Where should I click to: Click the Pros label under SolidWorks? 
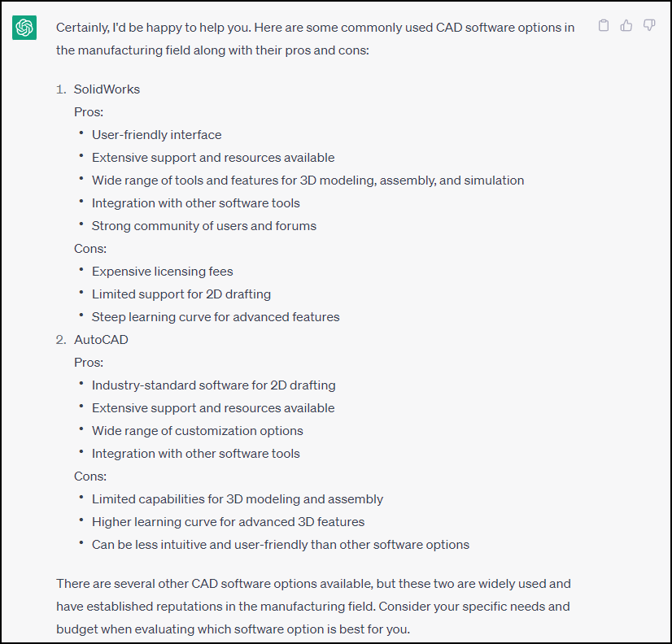[x=89, y=112]
